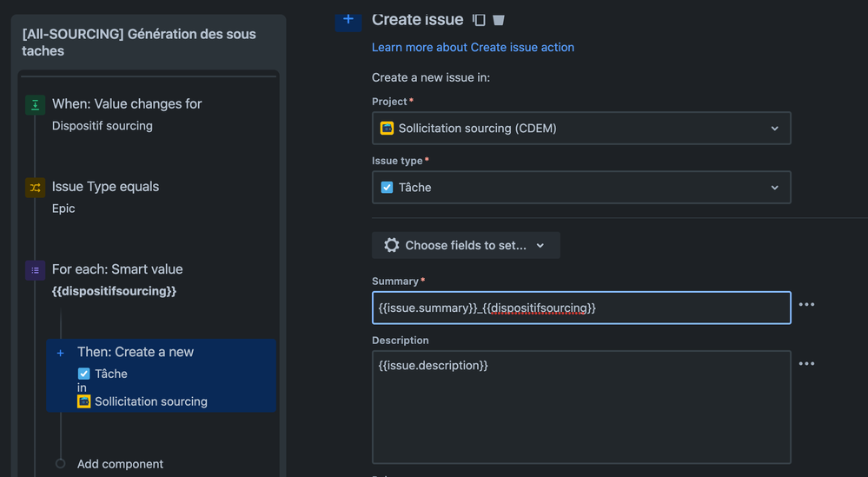Click the Sollicitation sourcing label in the action step
868x477 pixels.
click(151, 401)
